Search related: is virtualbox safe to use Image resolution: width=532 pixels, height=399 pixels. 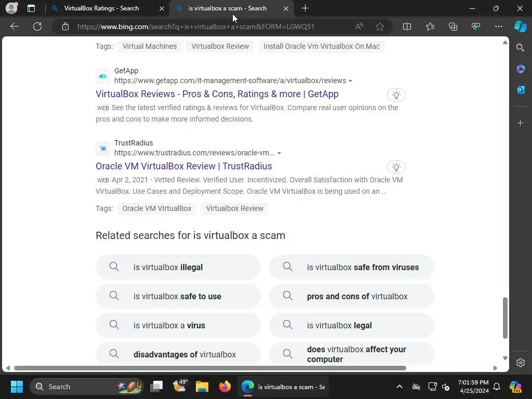tap(178, 297)
